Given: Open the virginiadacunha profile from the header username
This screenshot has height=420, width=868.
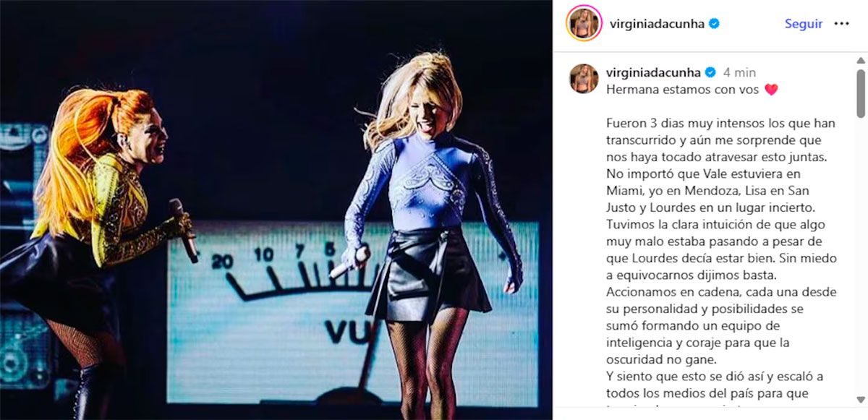Looking at the screenshot, I should pos(657,24).
